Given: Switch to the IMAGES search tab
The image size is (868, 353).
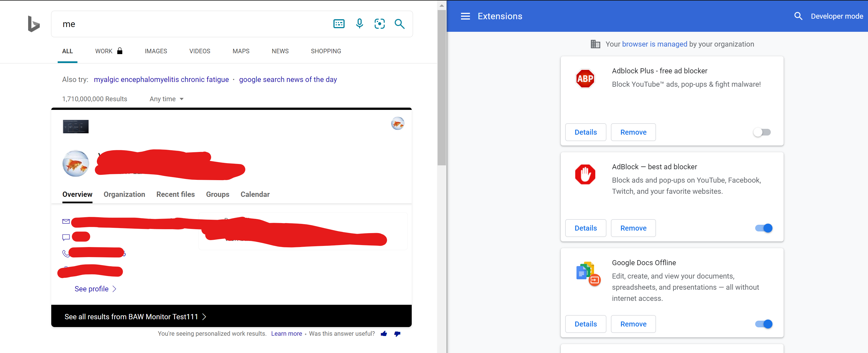Looking at the screenshot, I should (x=156, y=51).
